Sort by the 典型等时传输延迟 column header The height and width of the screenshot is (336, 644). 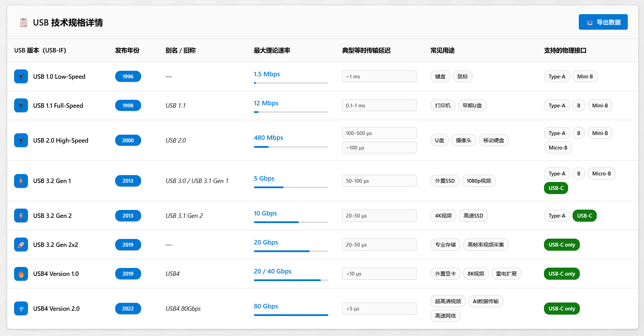point(366,50)
